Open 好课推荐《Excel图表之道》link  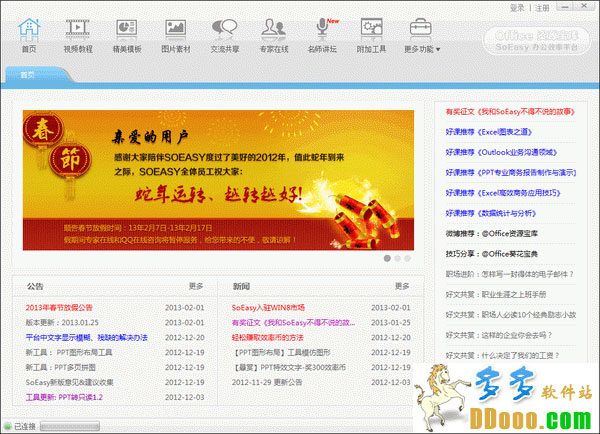tap(489, 132)
